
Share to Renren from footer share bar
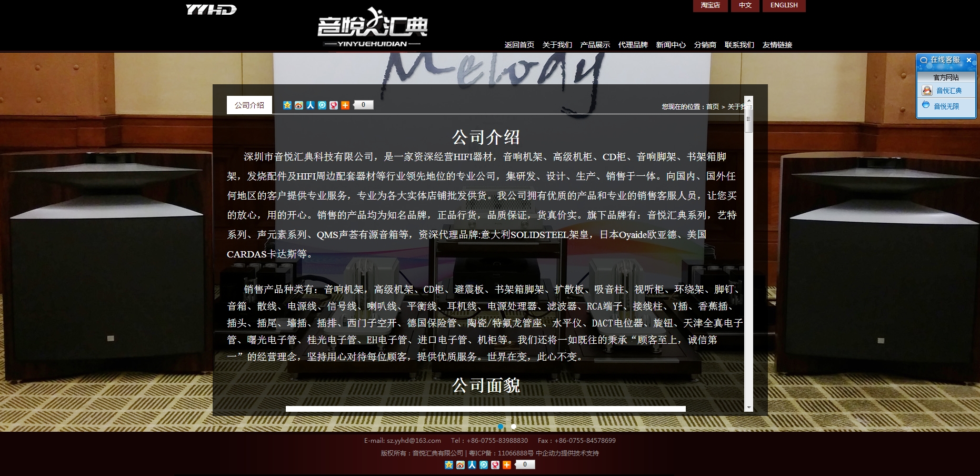pyautogui.click(x=472, y=465)
